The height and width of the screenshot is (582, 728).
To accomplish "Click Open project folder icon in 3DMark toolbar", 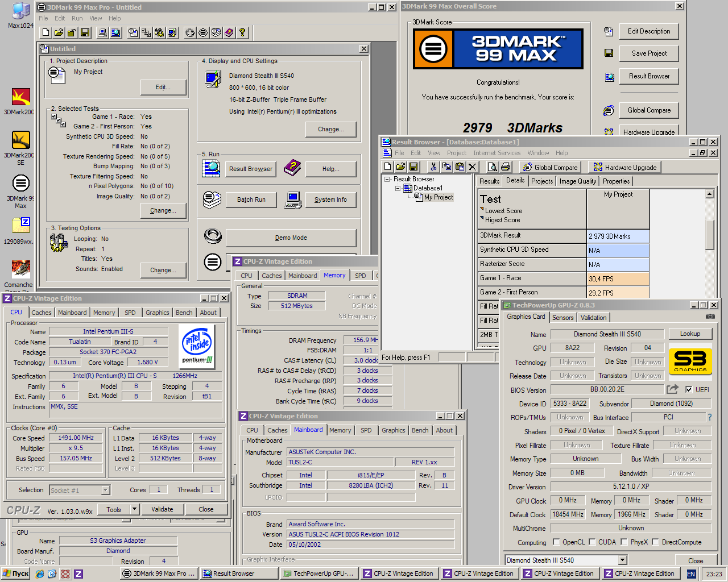I will 59,33.
